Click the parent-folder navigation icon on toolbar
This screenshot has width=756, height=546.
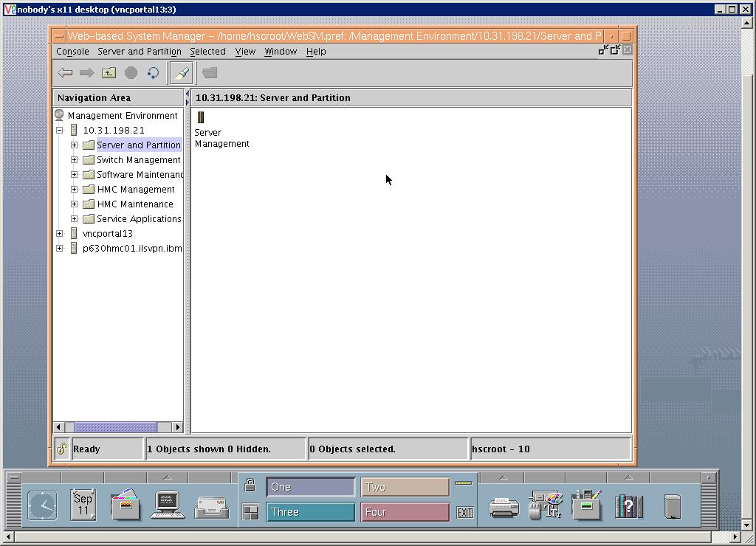pos(108,72)
